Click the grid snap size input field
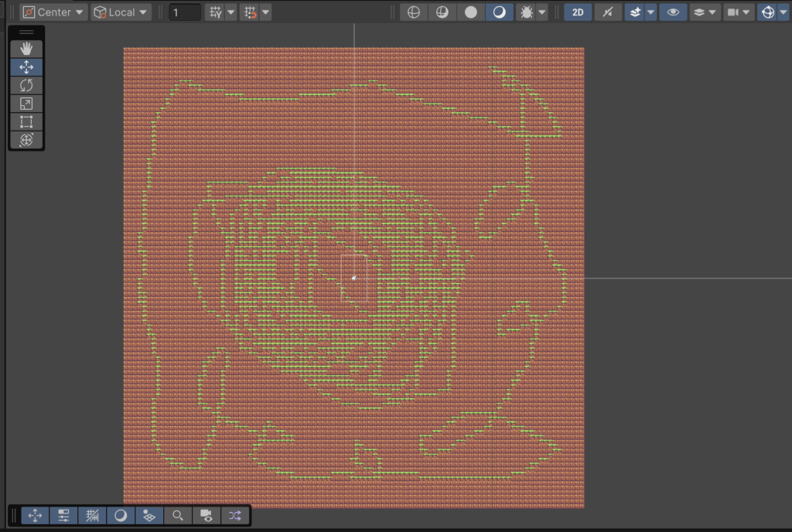 coord(184,12)
